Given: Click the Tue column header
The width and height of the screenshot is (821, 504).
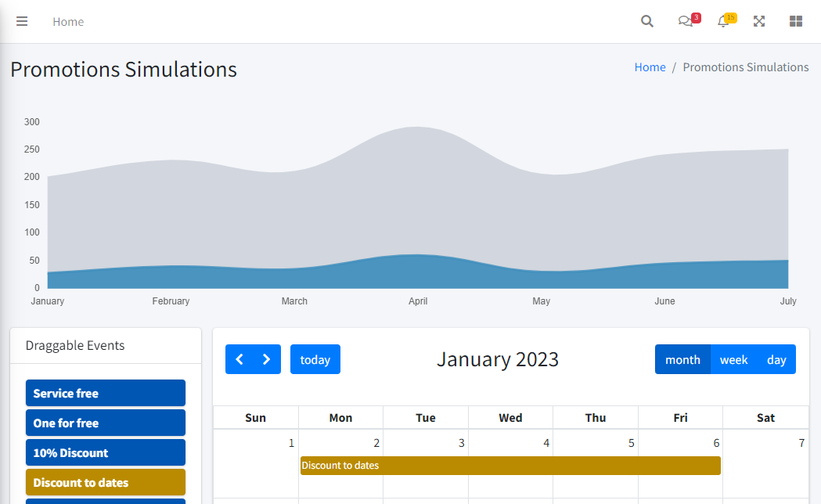Looking at the screenshot, I should [426, 418].
